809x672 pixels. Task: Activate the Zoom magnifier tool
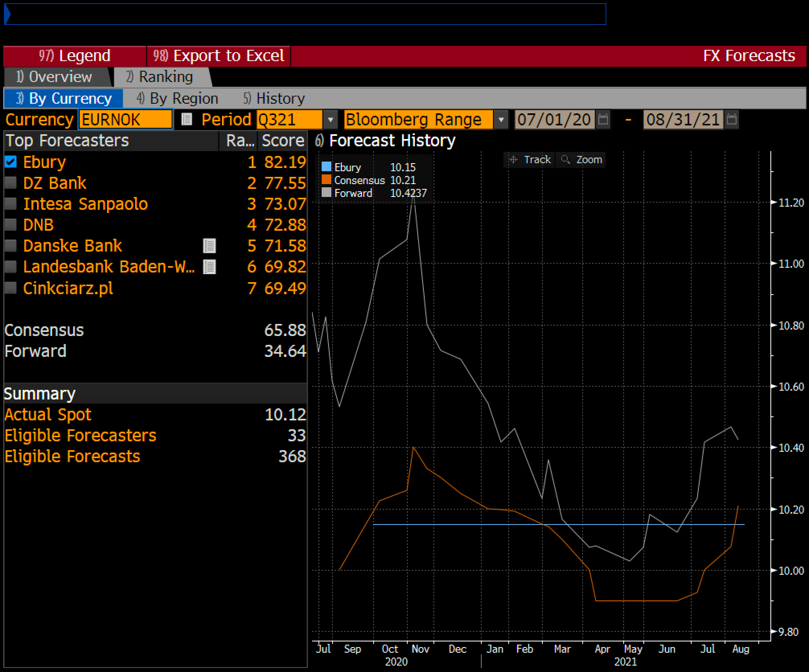point(581,160)
